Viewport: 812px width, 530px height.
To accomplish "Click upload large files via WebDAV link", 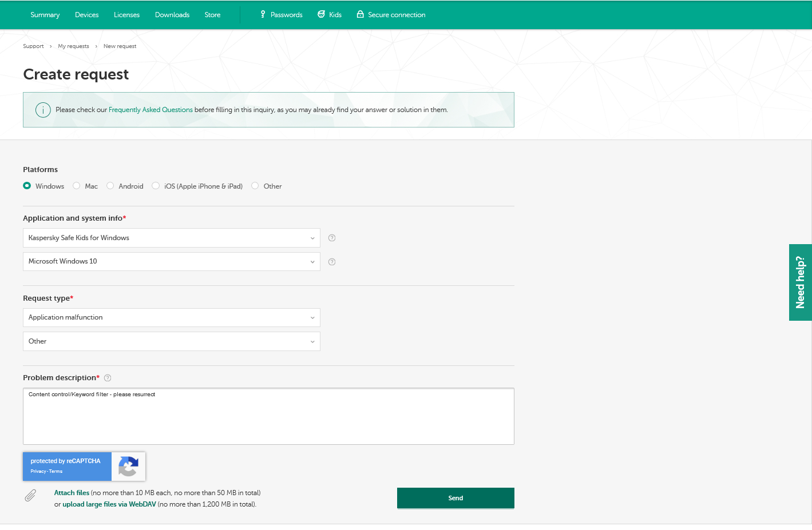I will coord(109,504).
